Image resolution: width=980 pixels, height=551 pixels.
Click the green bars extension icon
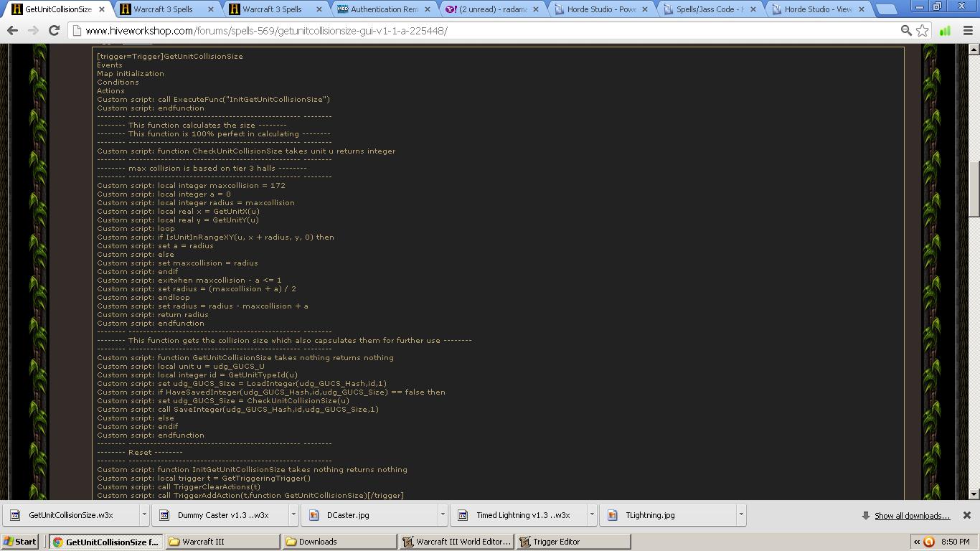pyautogui.click(x=946, y=31)
